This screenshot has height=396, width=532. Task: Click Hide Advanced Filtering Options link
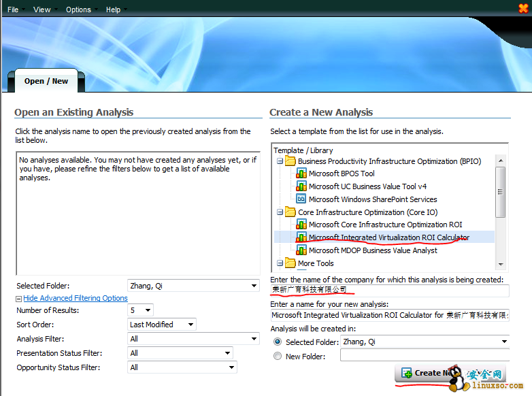click(x=75, y=298)
